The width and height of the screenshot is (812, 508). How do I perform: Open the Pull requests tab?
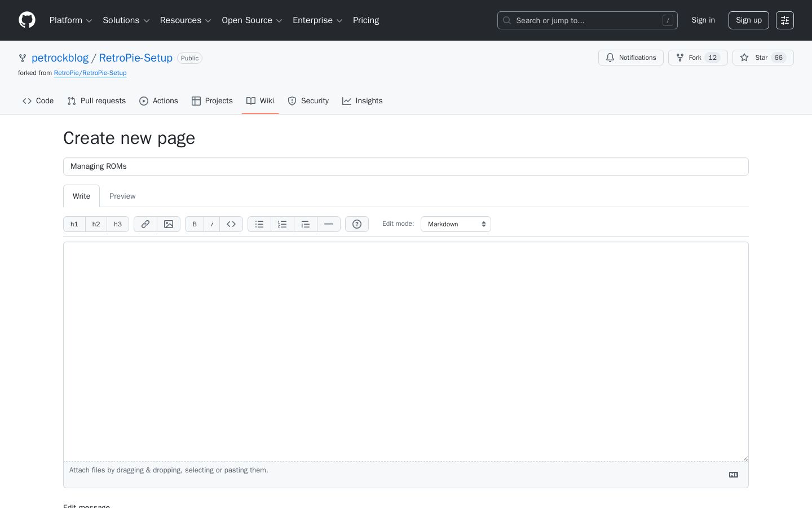[x=96, y=101]
